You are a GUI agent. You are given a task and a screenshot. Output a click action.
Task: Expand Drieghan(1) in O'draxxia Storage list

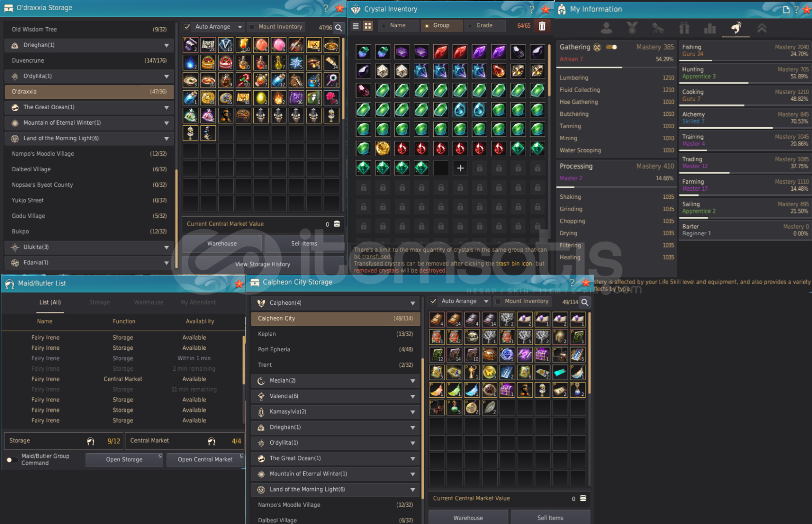pyautogui.click(x=89, y=45)
